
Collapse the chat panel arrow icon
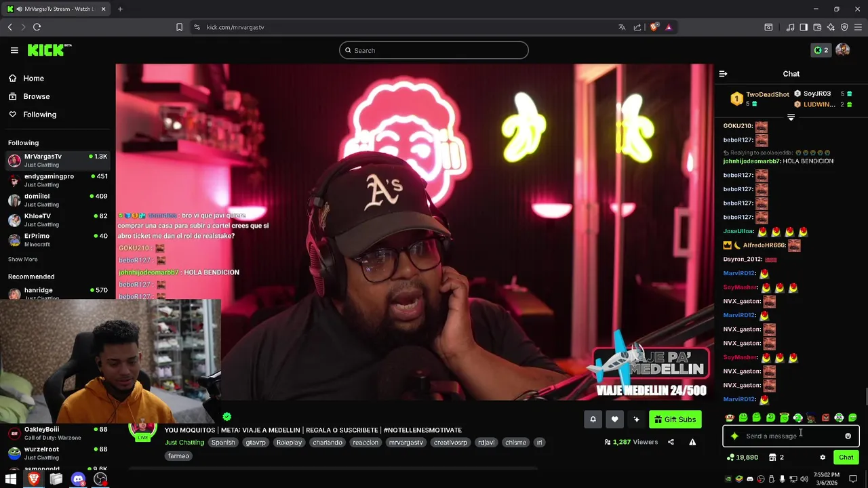coord(723,74)
